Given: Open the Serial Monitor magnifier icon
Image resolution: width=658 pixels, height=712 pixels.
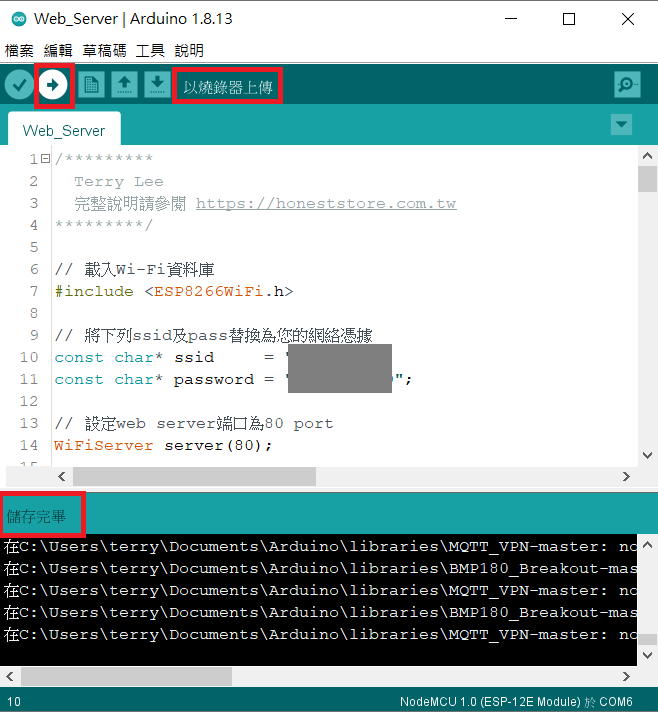Looking at the screenshot, I should coord(627,85).
